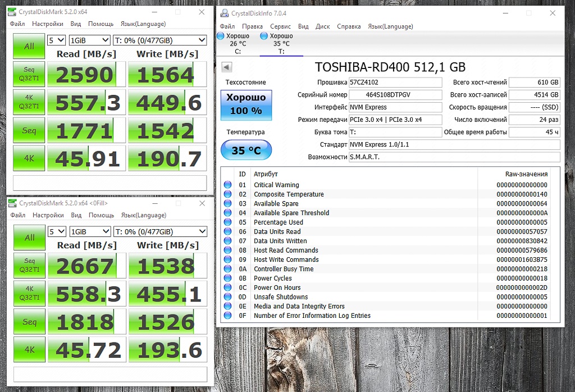Click interface field NVM Express

tap(395, 107)
